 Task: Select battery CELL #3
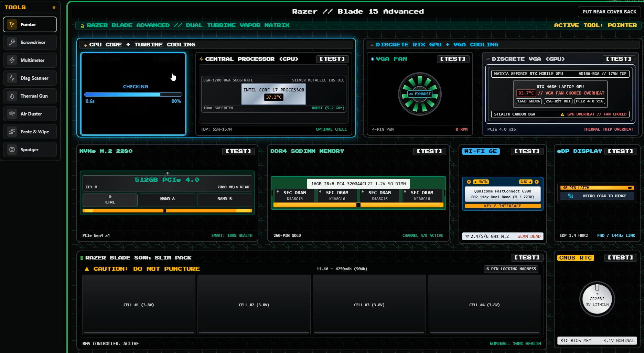[x=369, y=305]
